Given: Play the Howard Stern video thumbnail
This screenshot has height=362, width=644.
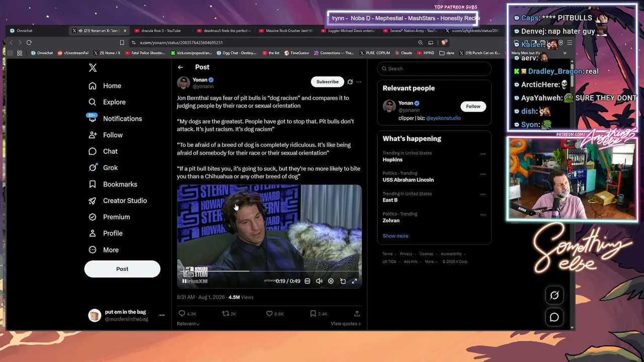Looking at the screenshot, I should 269,236.
